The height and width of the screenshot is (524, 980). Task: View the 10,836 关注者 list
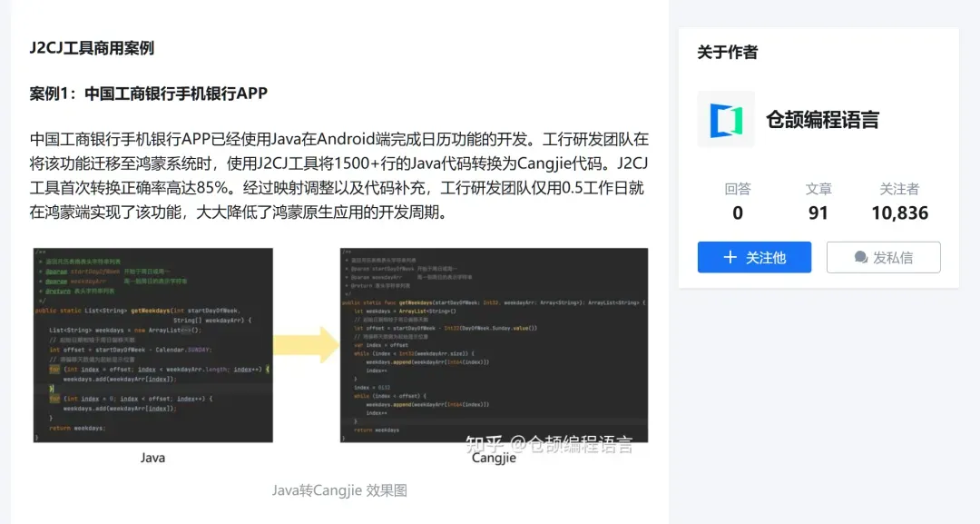pyautogui.click(x=899, y=202)
